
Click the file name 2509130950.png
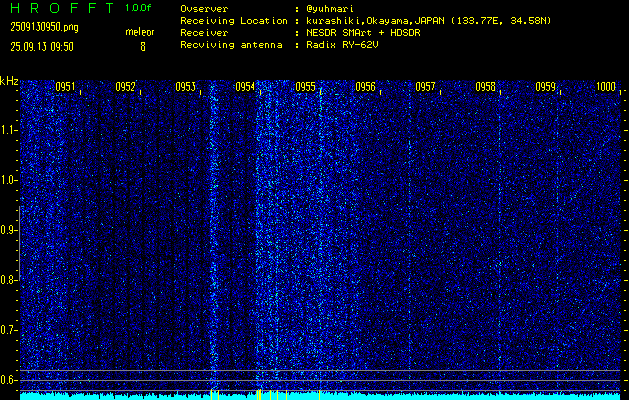point(44,28)
